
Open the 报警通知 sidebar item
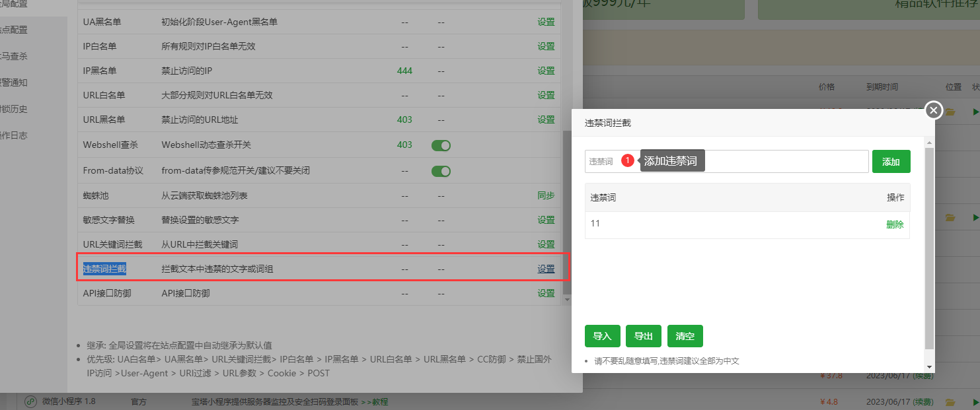[15, 83]
